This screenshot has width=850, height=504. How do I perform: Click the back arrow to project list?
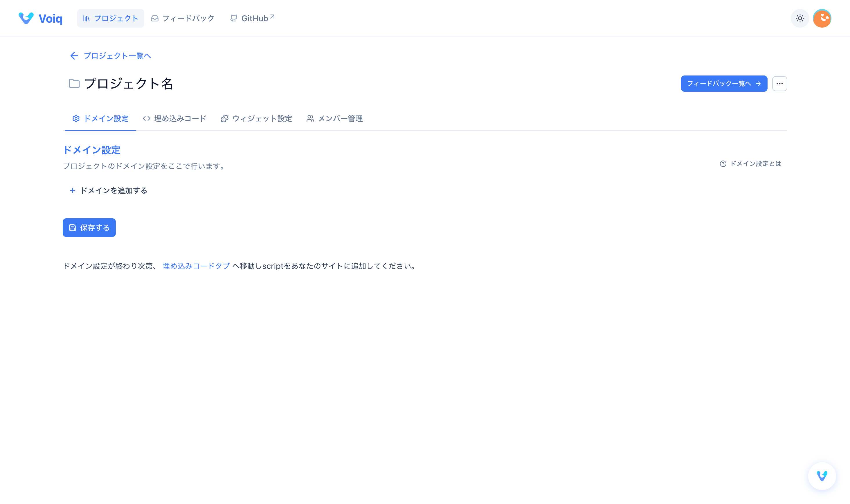tap(74, 56)
